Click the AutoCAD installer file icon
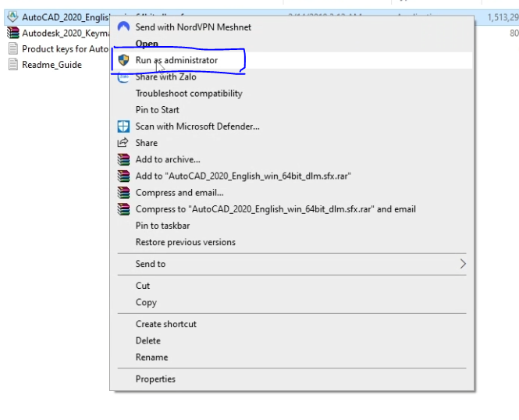This screenshot has height=420, width=519. [12, 17]
